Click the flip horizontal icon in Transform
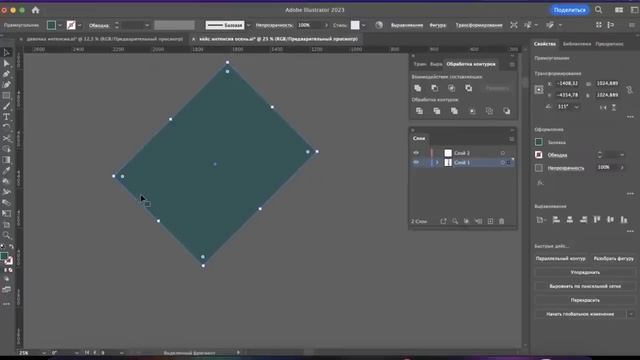The height and width of the screenshot is (360, 640). pyautogui.click(x=603, y=107)
